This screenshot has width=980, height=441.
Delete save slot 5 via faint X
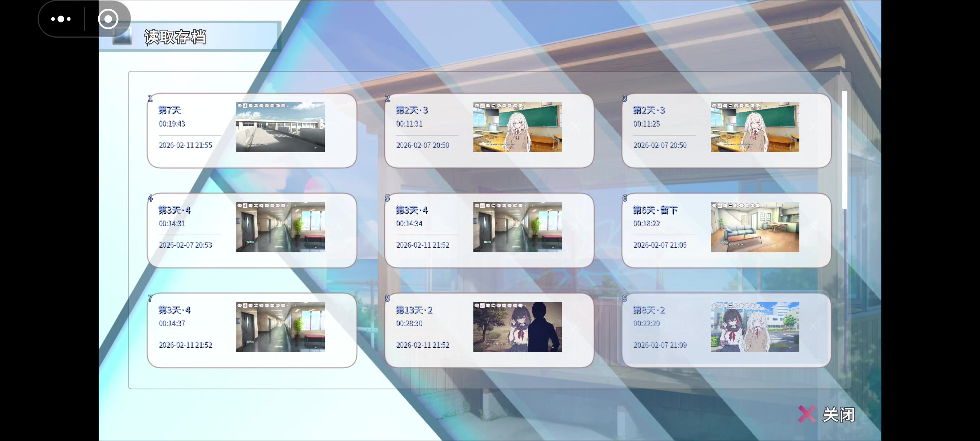pos(576,227)
